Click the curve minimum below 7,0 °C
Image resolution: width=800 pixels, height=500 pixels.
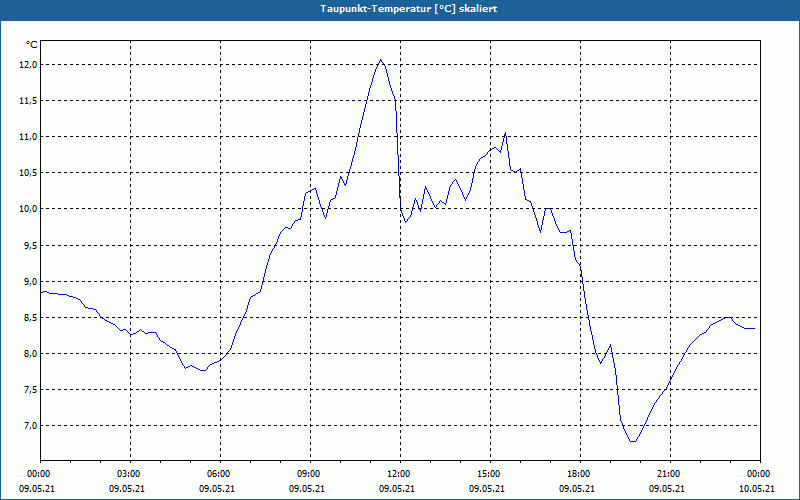pyautogui.click(x=633, y=441)
